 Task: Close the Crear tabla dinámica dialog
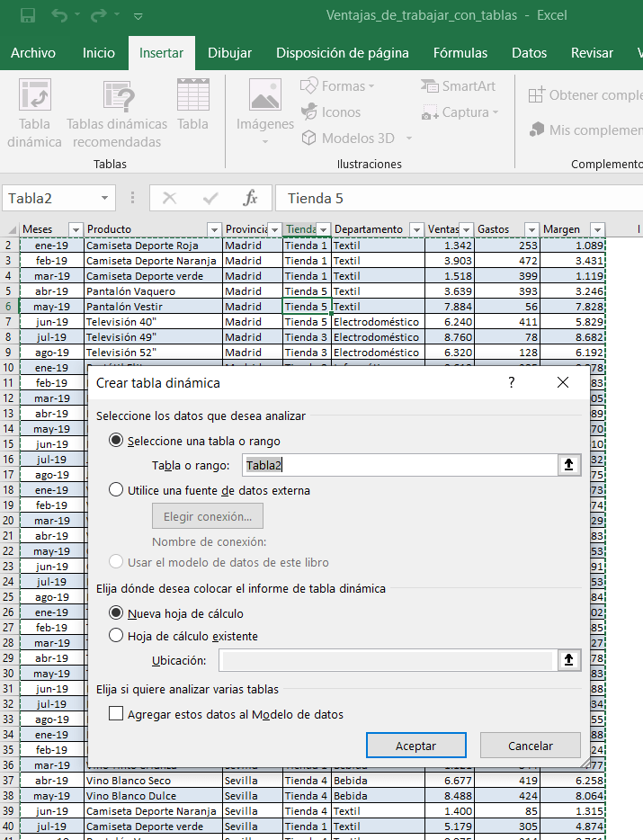pyautogui.click(x=563, y=382)
